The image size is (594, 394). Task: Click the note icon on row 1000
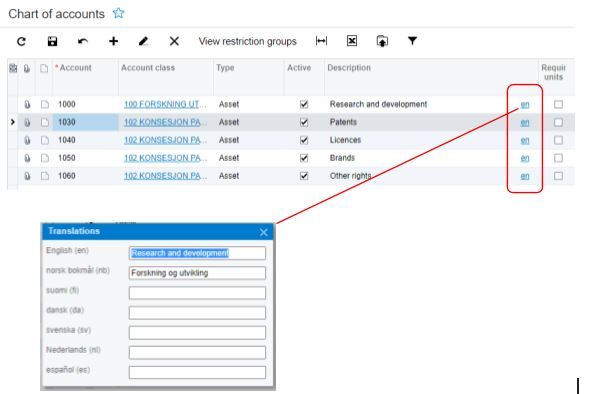click(45, 105)
